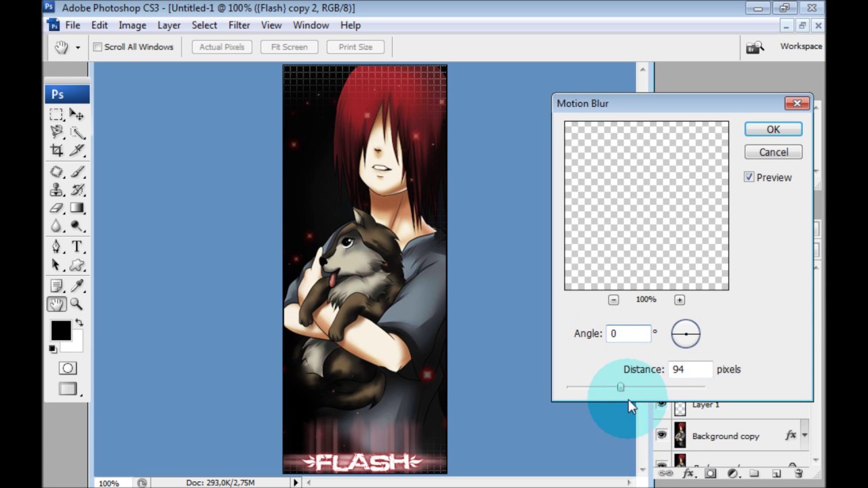
Task: Click the Create new group folder icon
Action: [754, 473]
